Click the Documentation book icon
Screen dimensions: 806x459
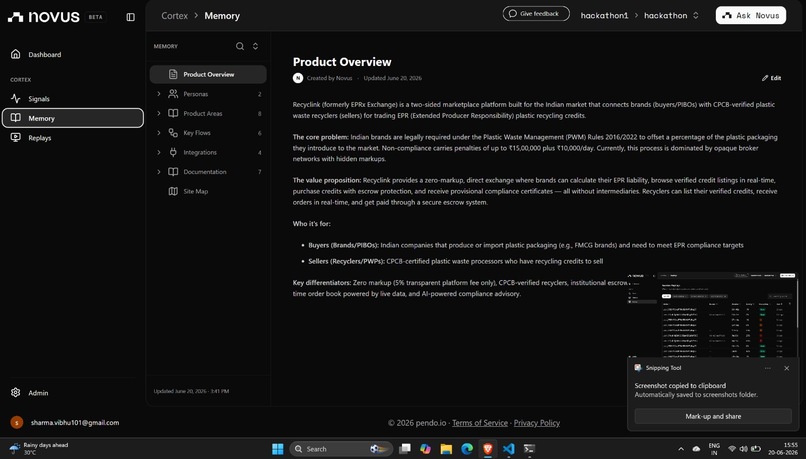173,172
